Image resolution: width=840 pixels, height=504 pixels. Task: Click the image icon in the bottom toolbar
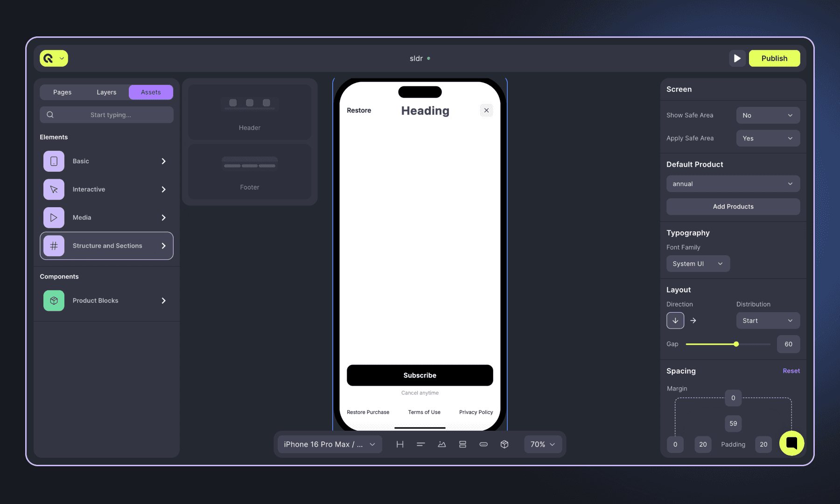pyautogui.click(x=441, y=444)
